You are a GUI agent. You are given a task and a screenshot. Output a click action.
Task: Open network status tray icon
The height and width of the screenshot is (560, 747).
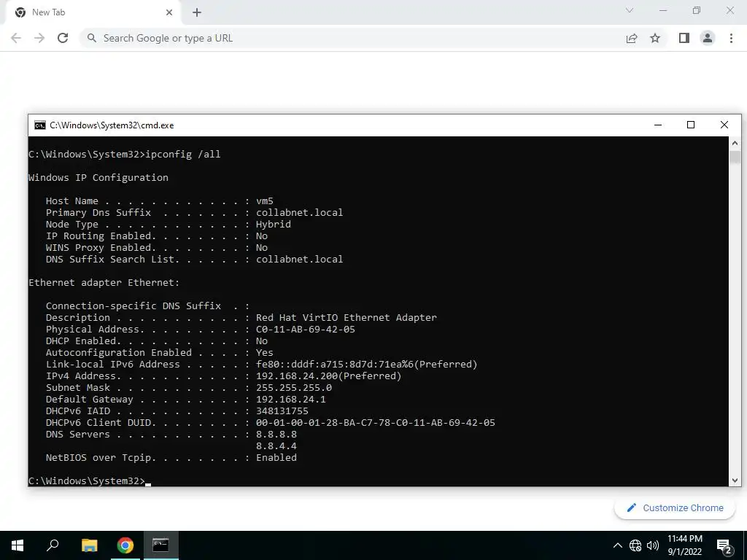click(635, 545)
